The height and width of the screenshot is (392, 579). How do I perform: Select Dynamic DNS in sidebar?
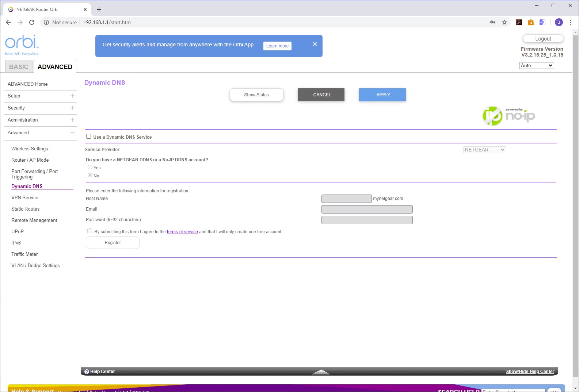[27, 186]
